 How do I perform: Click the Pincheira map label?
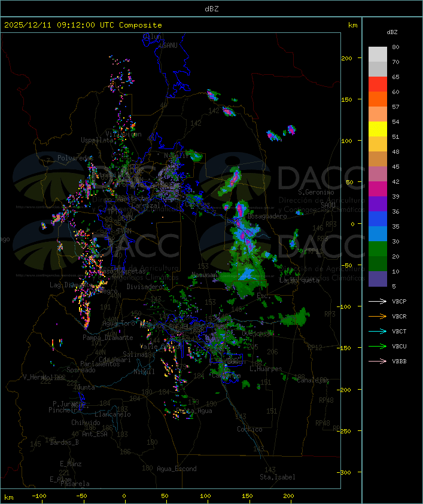[65, 410]
